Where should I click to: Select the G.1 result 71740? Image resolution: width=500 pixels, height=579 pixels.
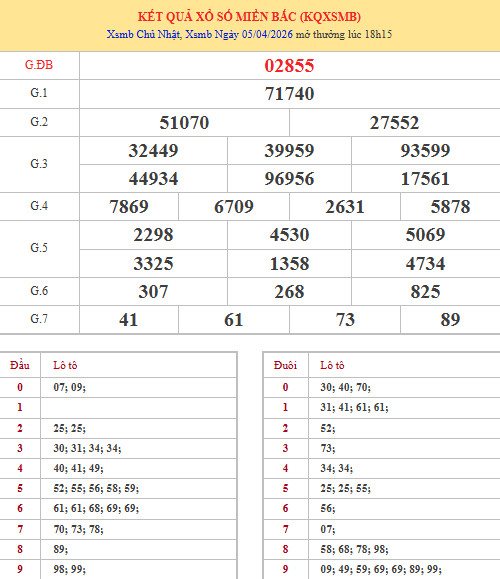coord(289,94)
